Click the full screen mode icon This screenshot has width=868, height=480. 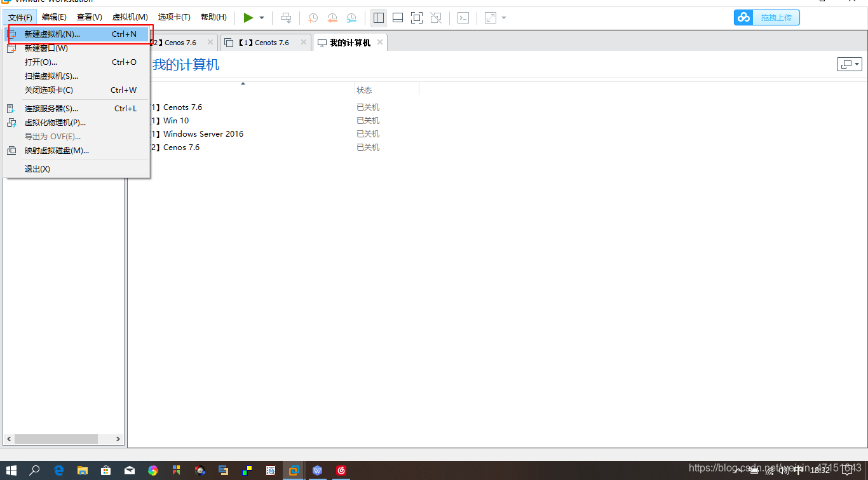(x=417, y=18)
